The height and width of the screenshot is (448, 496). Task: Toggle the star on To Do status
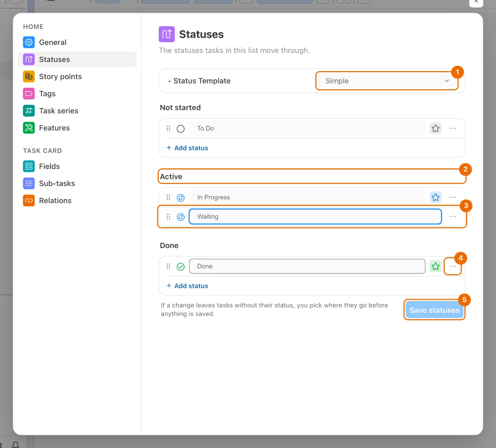click(436, 128)
